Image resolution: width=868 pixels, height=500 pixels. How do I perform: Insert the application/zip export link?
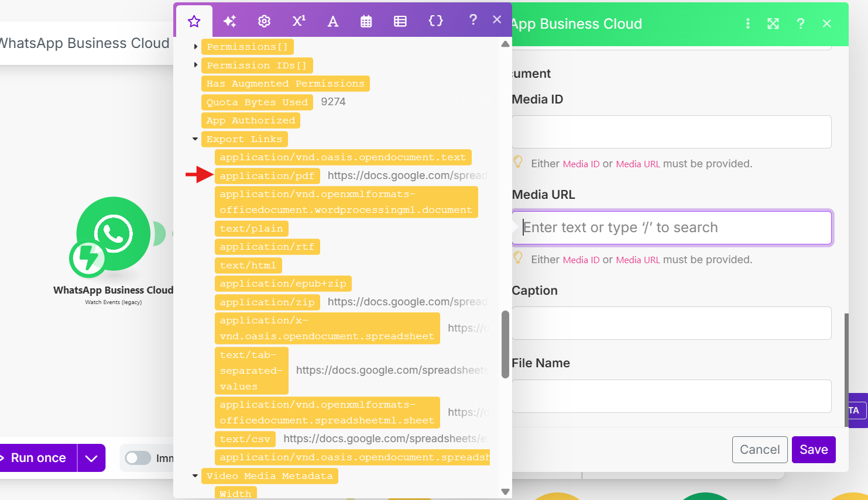(267, 302)
